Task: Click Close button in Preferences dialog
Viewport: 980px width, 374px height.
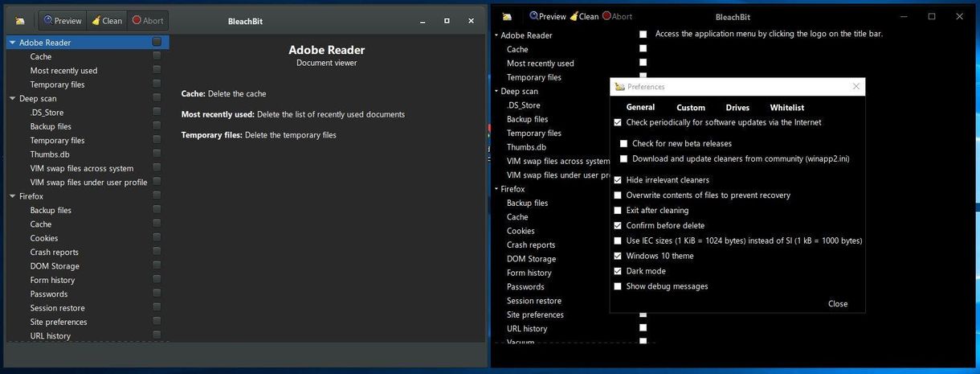Action: 838,304
